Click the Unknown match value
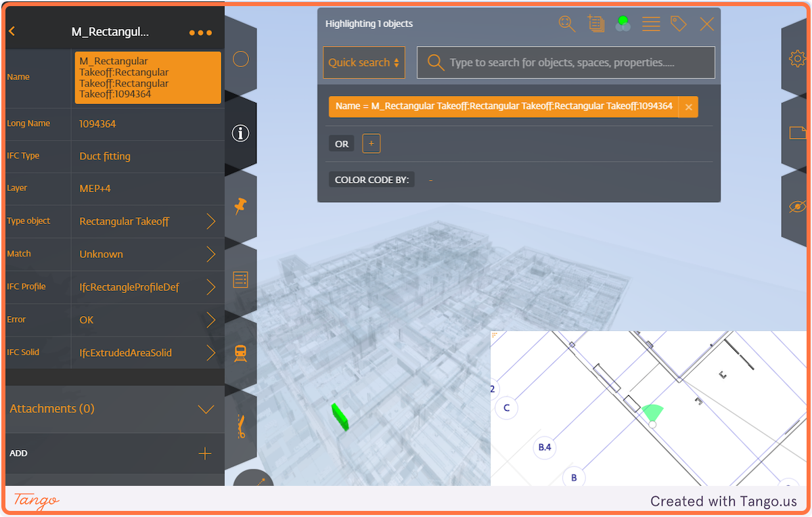The width and height of the screenshot is (812, 517). click(x=101, y=254)
